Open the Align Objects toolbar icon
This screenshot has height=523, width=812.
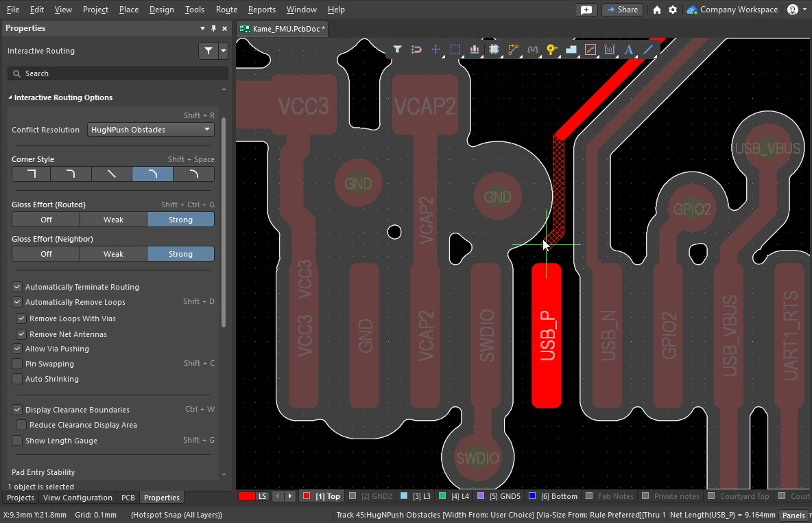(x=475, y=49)
